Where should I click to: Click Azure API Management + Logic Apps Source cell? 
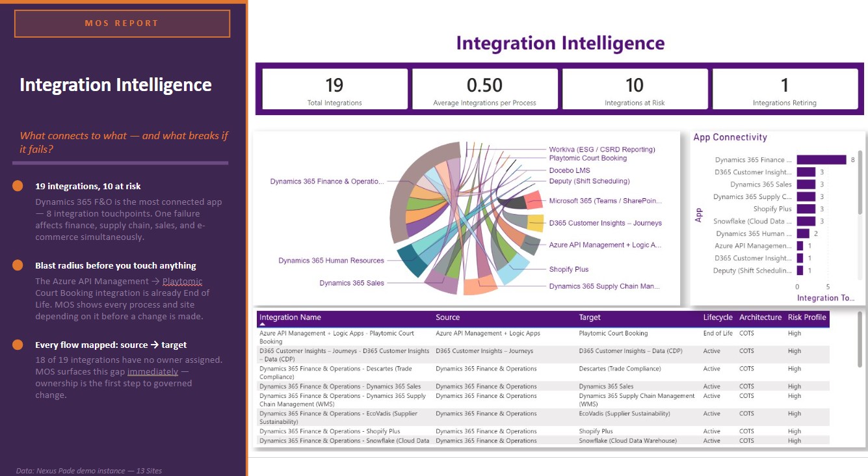coord(488,334)
